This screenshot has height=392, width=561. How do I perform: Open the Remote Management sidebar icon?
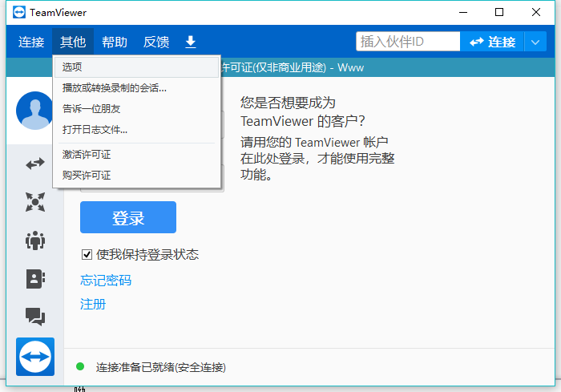(35, 202)
